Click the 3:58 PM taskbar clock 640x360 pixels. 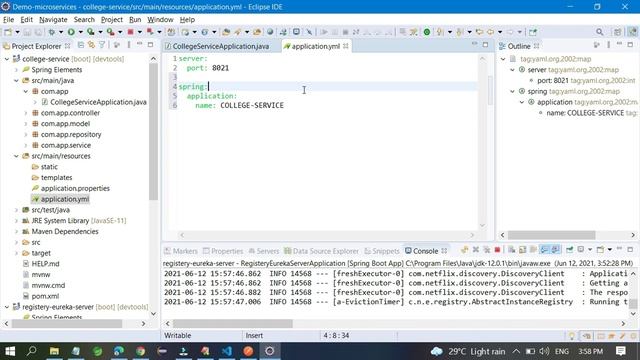coord(591,351)
